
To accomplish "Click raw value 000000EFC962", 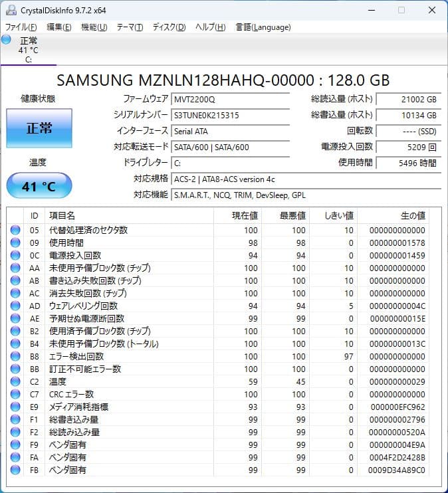I will tap(398, 407).
